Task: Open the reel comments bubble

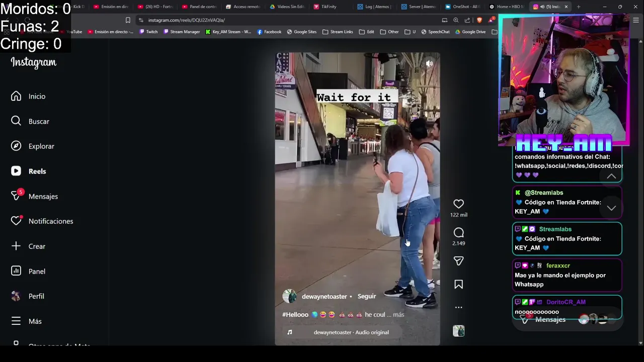Action: coord(458,232)
